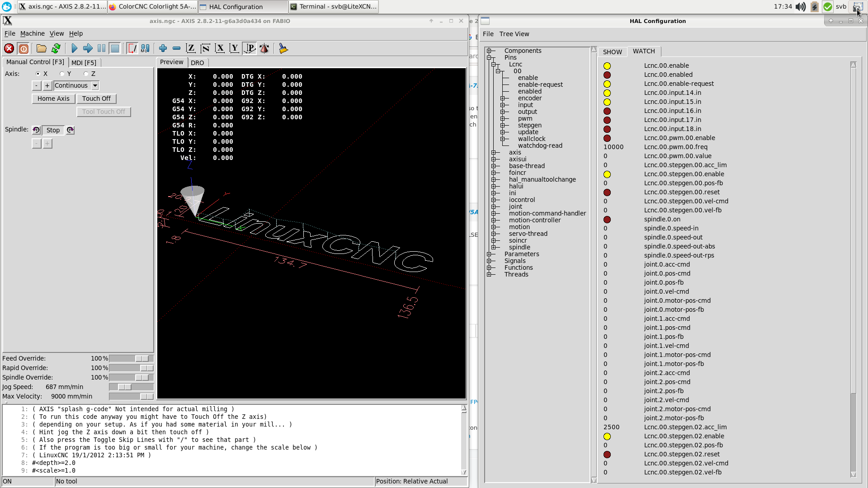Open the View menu
Viewport: 868px width, 488px height.
tap(57, 33)
